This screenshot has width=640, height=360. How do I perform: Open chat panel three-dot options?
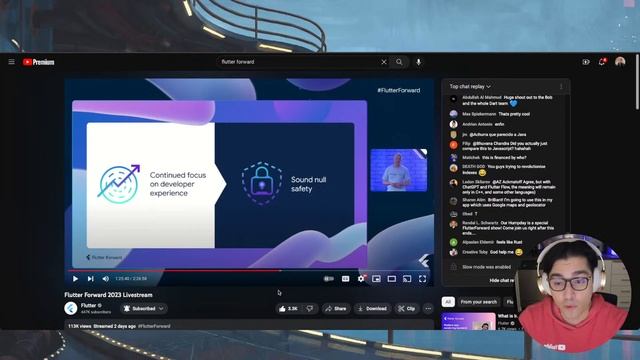pos(561,87)
